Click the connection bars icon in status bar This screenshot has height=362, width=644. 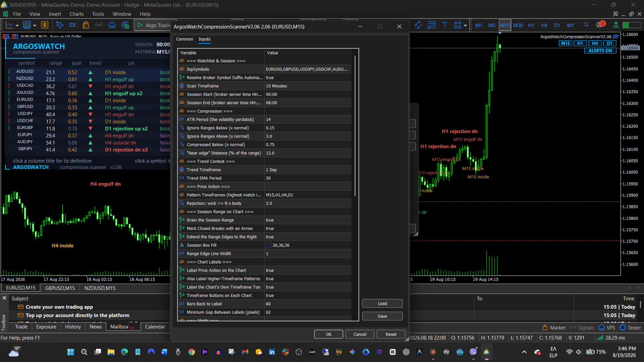(600, 338)
